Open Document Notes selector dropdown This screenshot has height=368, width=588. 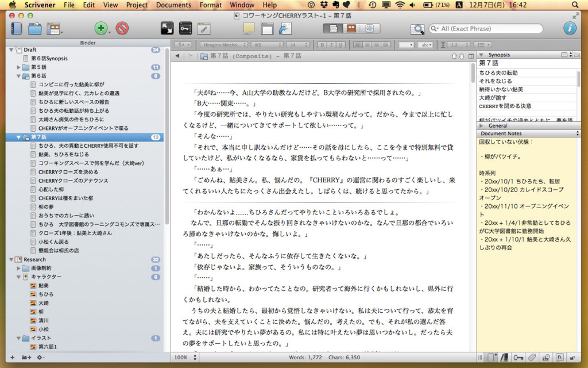(528, 133)
